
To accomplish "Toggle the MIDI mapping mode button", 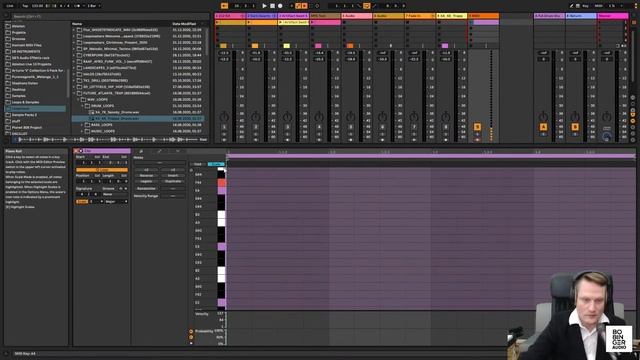I will (x=598, y=6).
